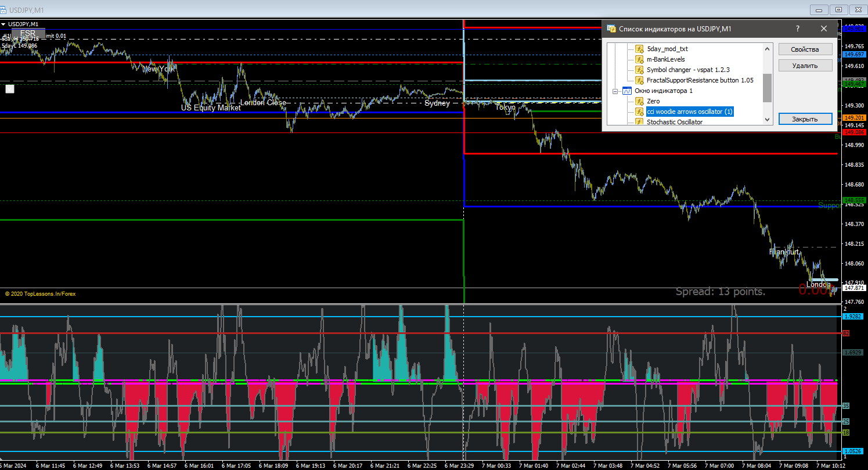Viewport: 868px width, 470px height.
Task: Click the blue 149.697 price tag
Action: (x=853, y=54)
